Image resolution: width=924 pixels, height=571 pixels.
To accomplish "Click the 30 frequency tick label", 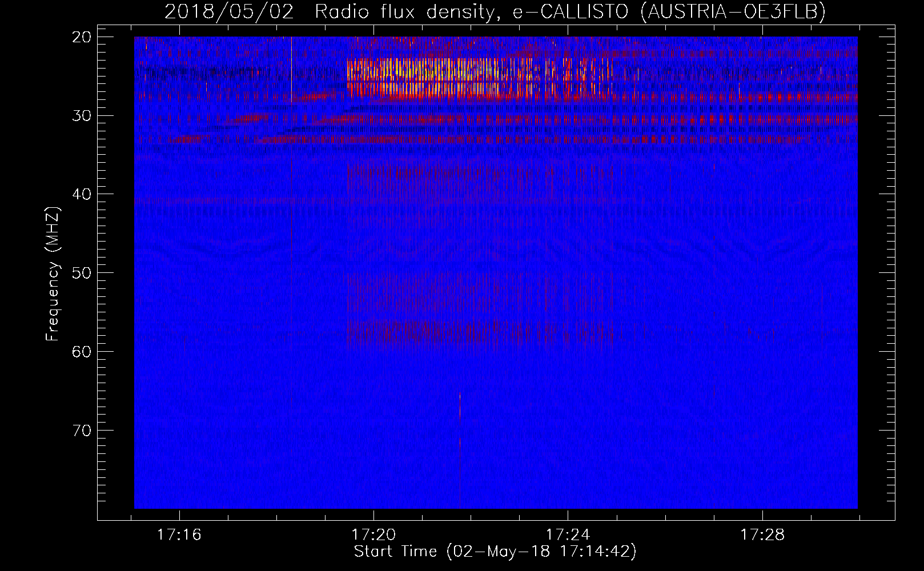I will [82, 116].
